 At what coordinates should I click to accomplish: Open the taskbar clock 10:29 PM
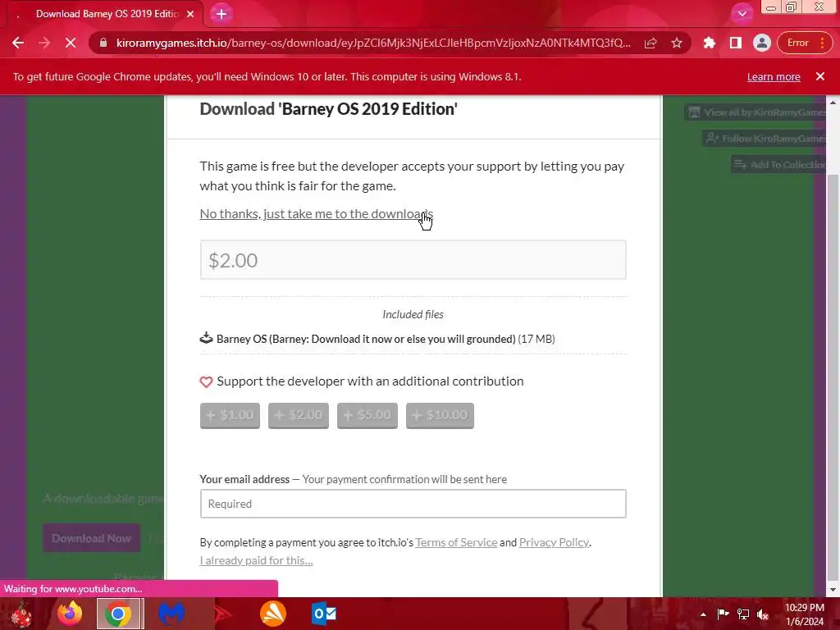805,614
